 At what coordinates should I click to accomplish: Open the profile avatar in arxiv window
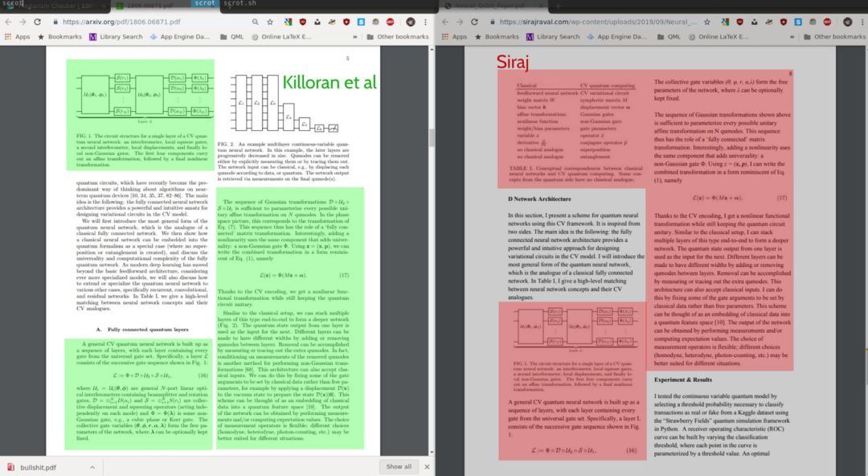[x=411, y=22]
